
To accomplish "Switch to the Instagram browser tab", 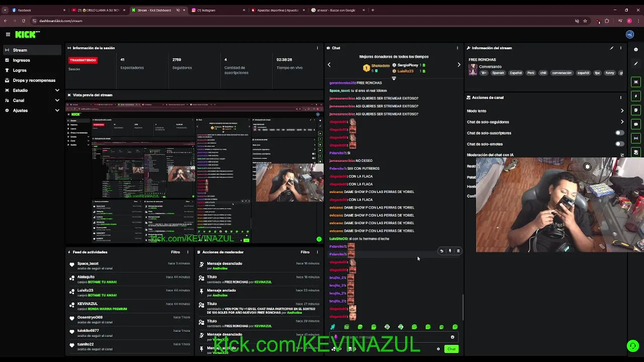I will pos(218,10).
